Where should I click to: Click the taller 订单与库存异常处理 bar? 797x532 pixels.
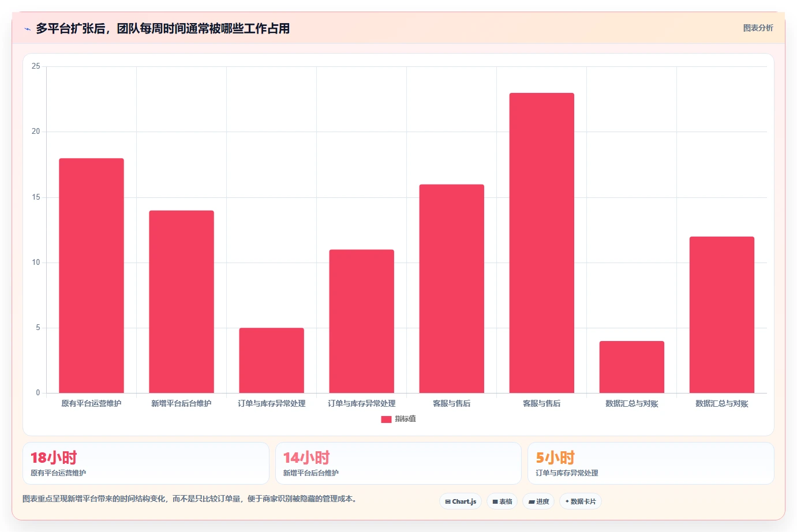[361, 321]
